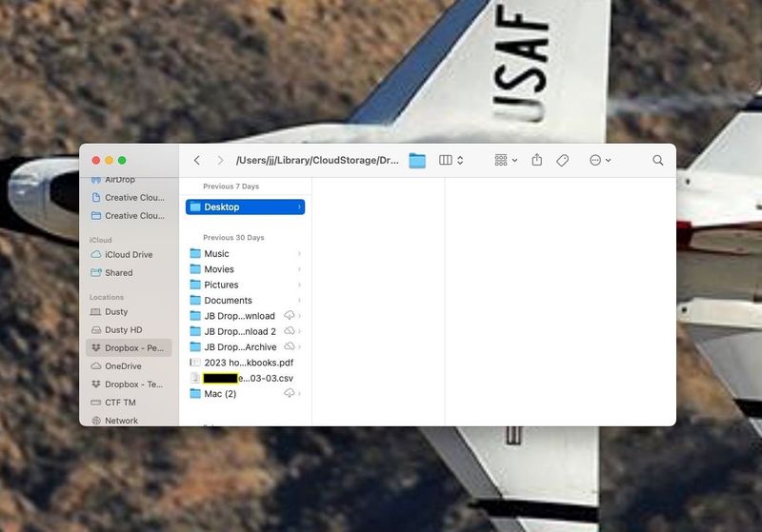
Task: Select CTF TM drive in sidebar
Action: [129, 403]
